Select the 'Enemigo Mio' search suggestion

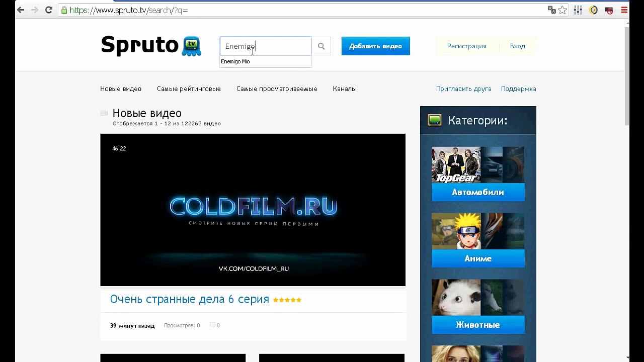click(x=265, y=61)
